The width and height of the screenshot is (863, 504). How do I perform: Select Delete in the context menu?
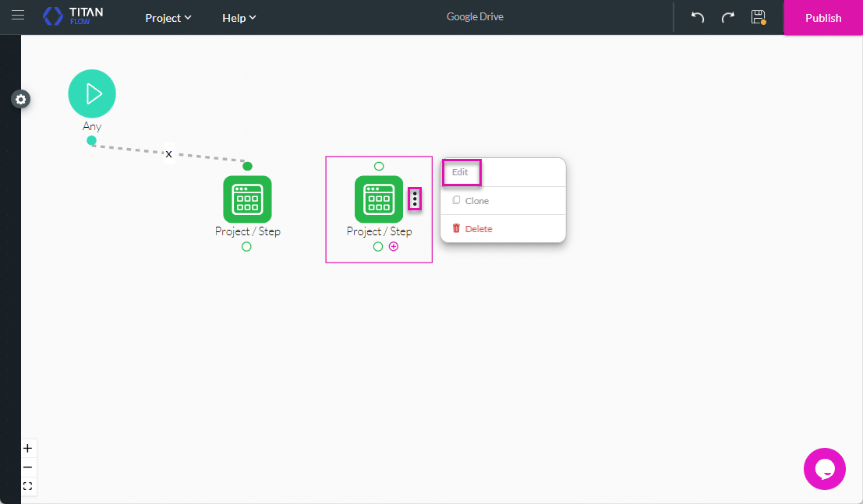point(478,229)
